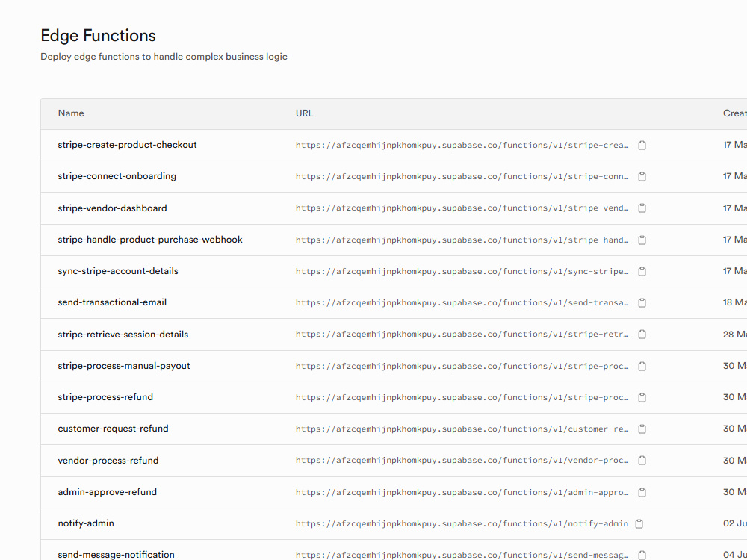Click the send-message-notification URL text
Viewport: 747px width, 560px height.
coord(462,556)
